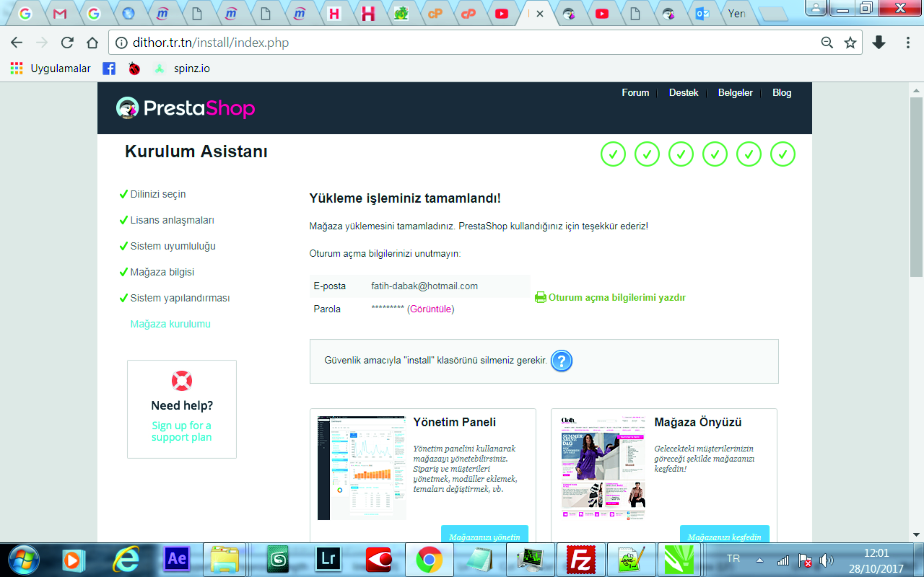924x577 pixels.
Task: Open the ladybug bookmark icon
Action: click(134, 69)
